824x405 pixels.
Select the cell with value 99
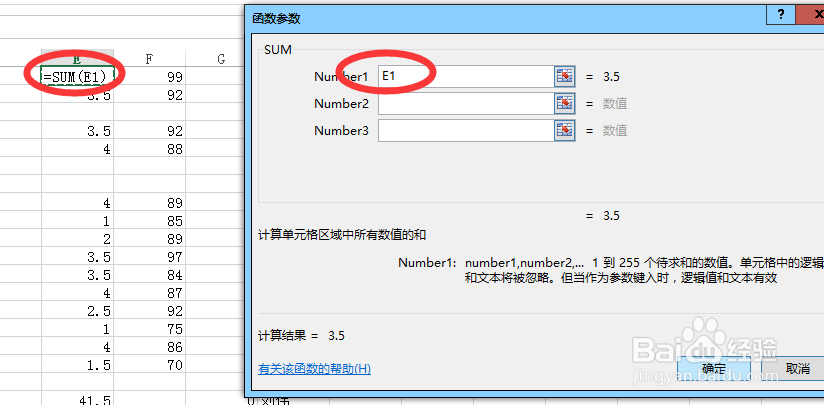(149, 77)
